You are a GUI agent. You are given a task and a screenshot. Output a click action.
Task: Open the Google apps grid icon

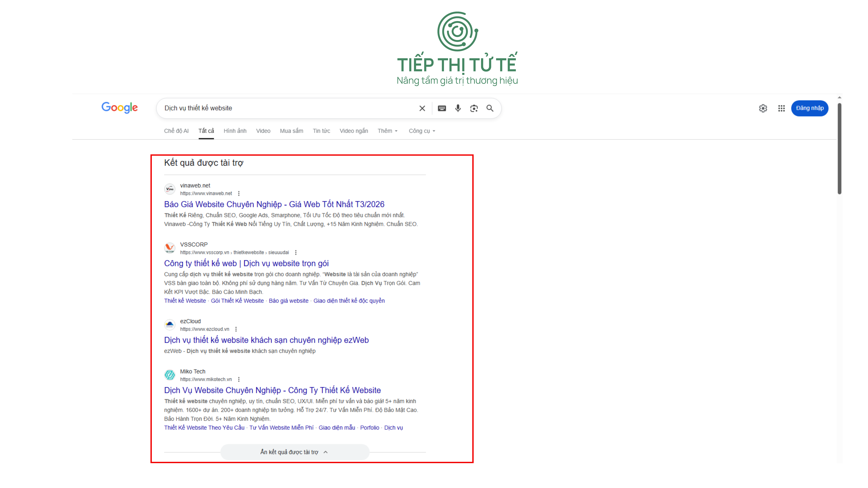[781, 108]
